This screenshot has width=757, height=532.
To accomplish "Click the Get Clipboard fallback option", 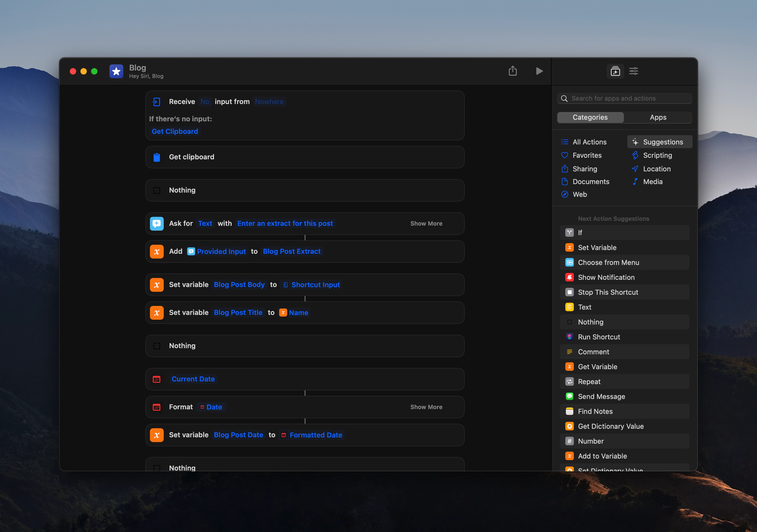I will [175, 132].
